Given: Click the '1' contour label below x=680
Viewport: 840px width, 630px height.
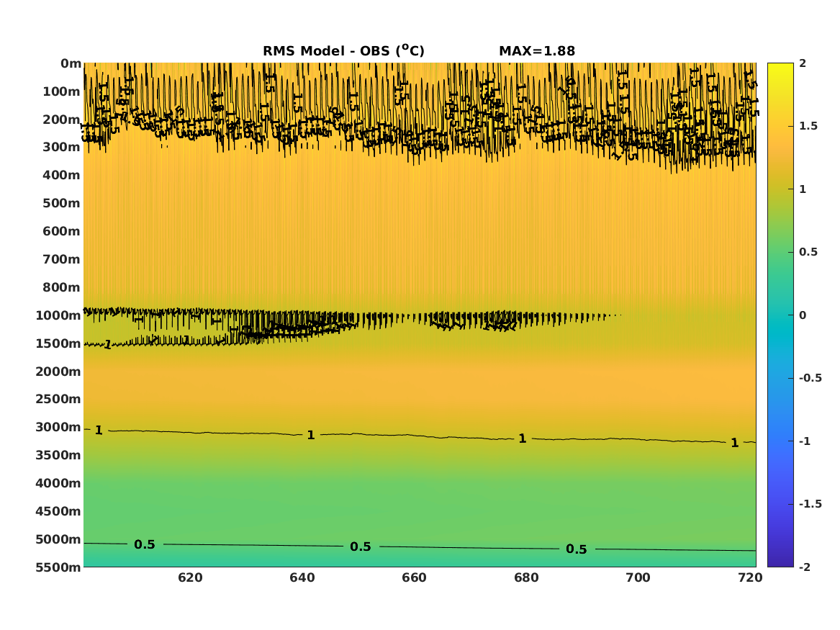Looking at the screenshot, I should [x=523, y=438].
